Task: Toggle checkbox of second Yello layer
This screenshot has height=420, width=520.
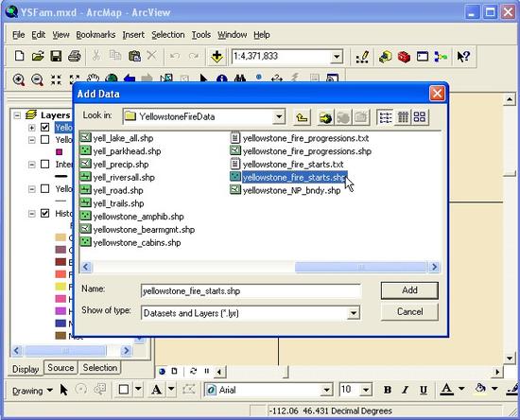Action: click(x=44, y=140)
